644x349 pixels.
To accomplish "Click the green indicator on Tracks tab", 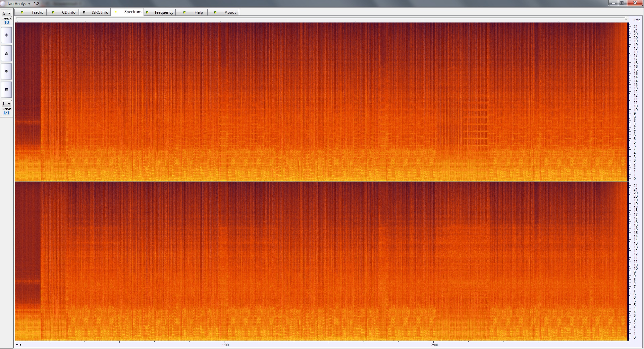I will [x=22, y=12].
